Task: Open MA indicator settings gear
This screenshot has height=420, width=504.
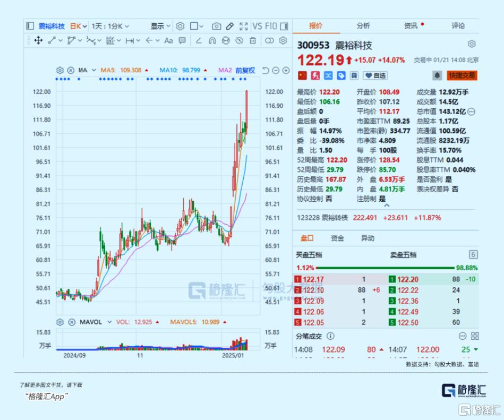Action: click(60, 70)
